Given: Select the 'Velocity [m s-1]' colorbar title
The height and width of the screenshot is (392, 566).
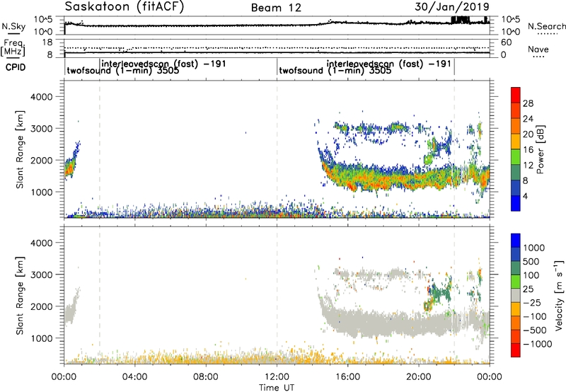Looking at the screenshot, I should [559, 295].
